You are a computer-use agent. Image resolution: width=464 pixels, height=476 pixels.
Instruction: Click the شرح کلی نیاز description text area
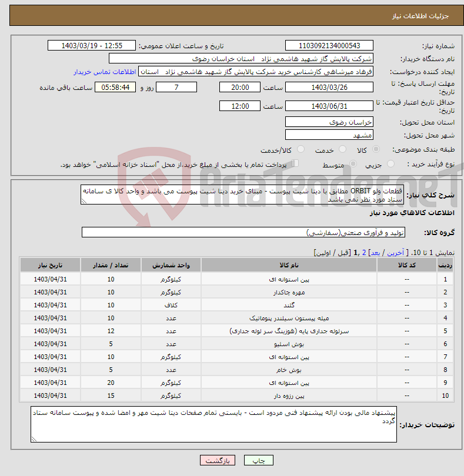click(242, 195)
